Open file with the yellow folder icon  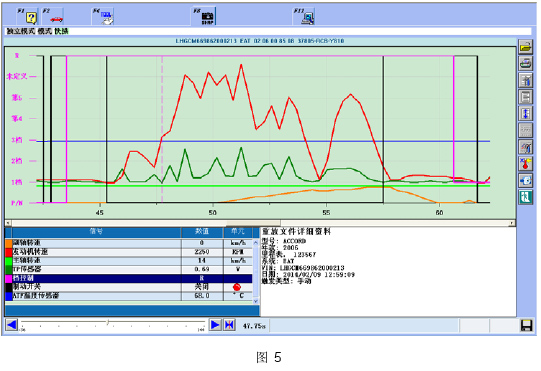(x=525, y=47)
